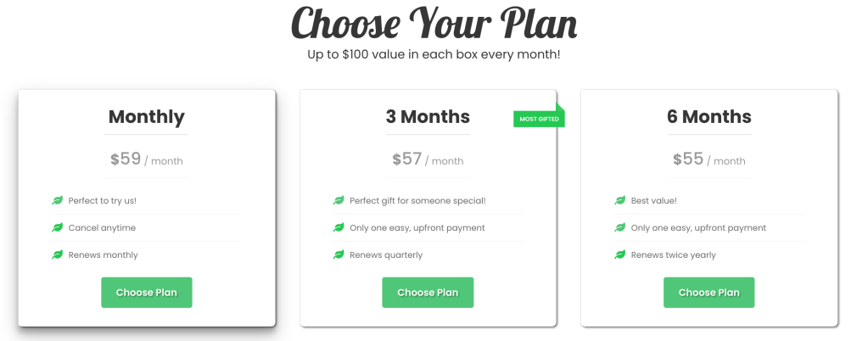Viewport: 868px width, 341px height.
Task: Choose the Monthly plan button
Action: [147, 293]
